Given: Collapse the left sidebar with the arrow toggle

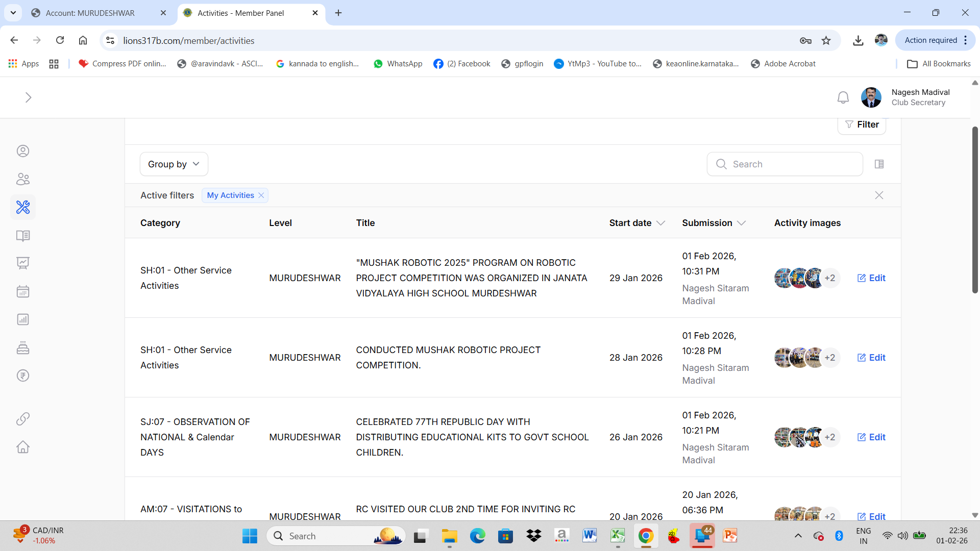Looking at the screenshot, I should point(28,97).
